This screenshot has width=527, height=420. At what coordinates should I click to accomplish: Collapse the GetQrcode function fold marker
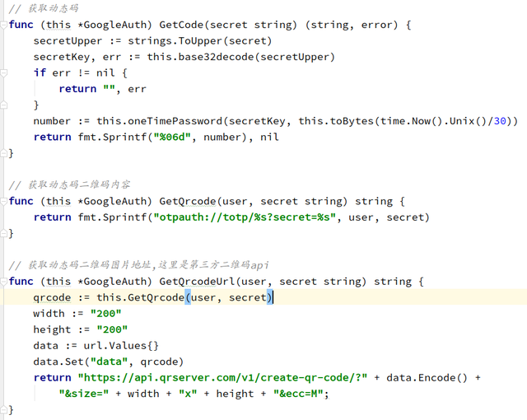click(x=4, y=201)
